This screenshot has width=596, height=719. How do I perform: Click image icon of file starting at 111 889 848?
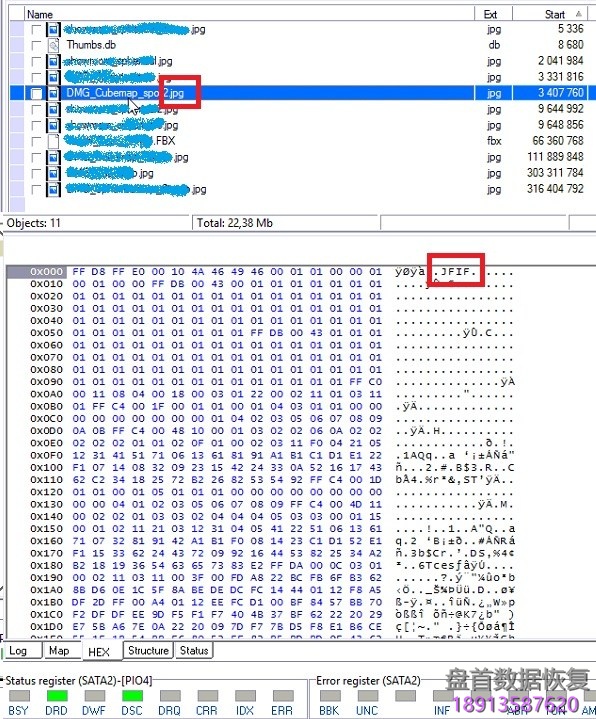[53, 158]
